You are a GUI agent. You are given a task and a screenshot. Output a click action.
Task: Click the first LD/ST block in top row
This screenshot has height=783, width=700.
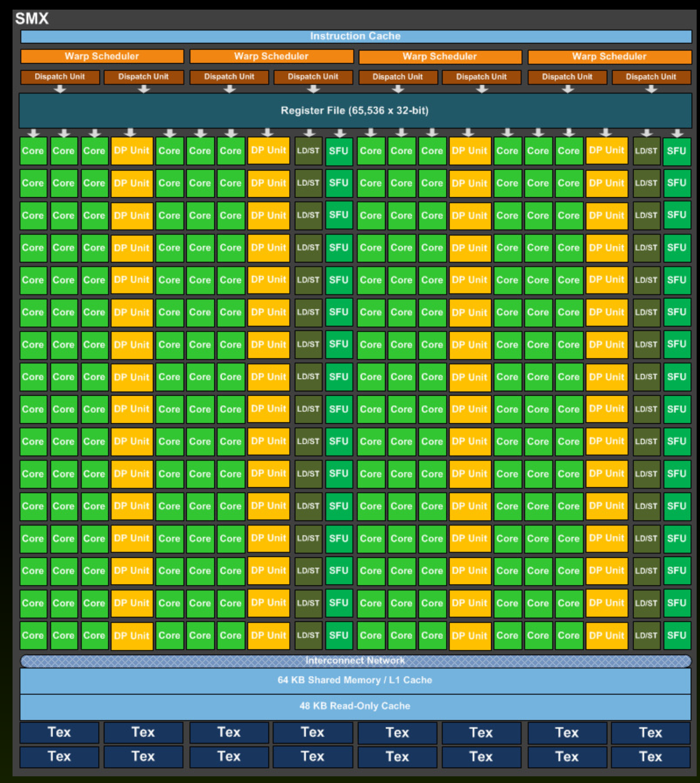(308, 151)
